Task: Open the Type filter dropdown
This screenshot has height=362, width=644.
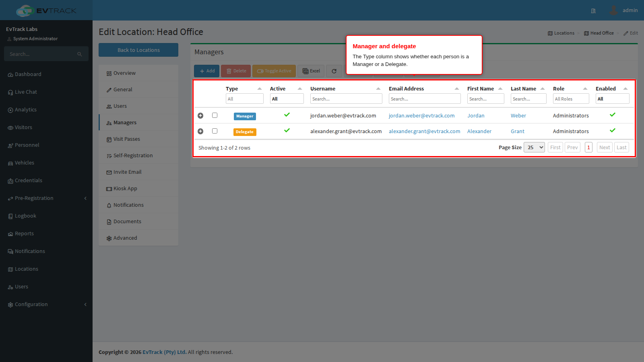Action: [x=244, y=99]
